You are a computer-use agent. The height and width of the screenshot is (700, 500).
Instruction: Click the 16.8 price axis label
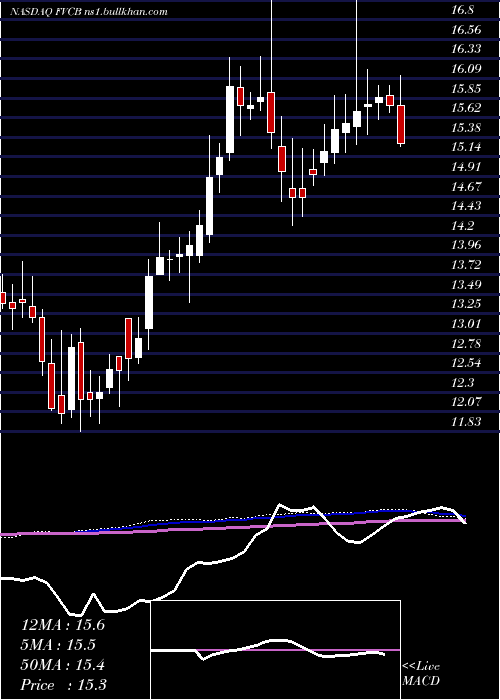pos(462,10)
